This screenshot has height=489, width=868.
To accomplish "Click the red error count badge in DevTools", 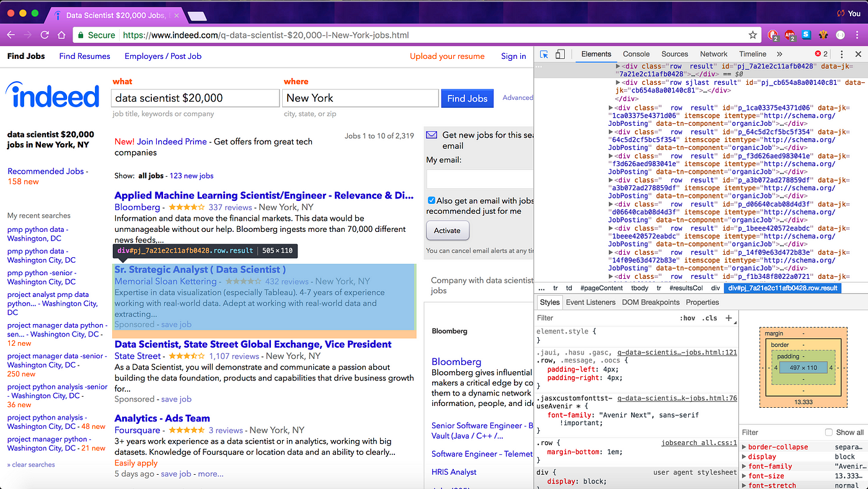I will coord(821,54).
